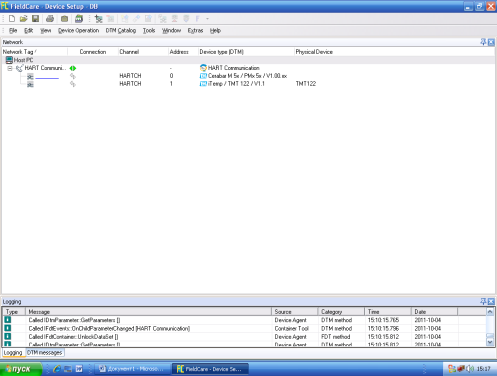Image resolution: width=497 pixels, height=376 pixels.
Task: Close the Network panel
Action: (x=491, y=42)
